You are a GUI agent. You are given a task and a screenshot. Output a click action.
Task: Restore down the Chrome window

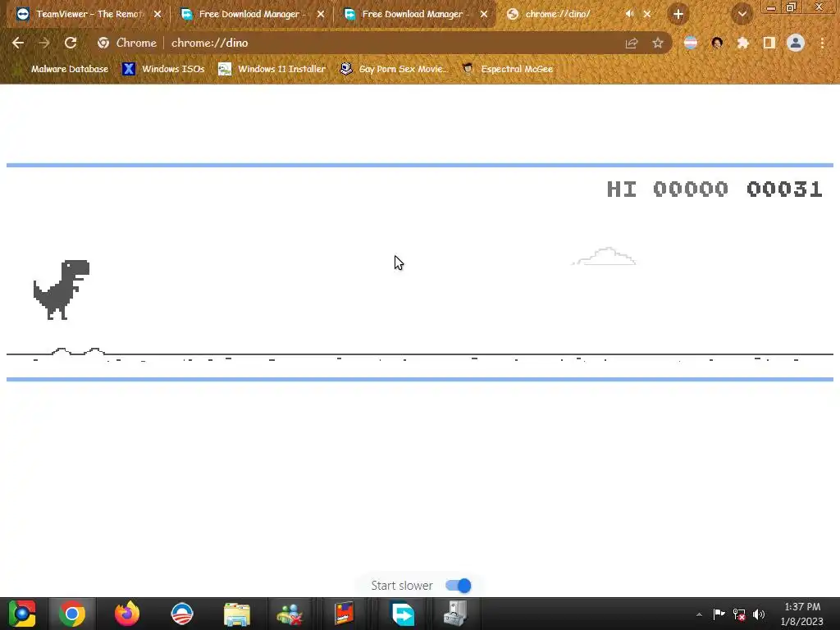click(x=791, y=7)
